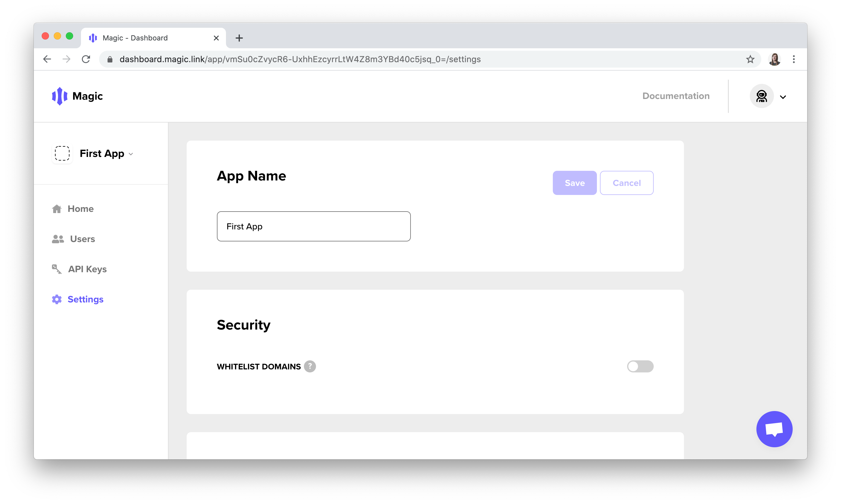Select the Home icon in the sidebar

(x=57, y=209)
